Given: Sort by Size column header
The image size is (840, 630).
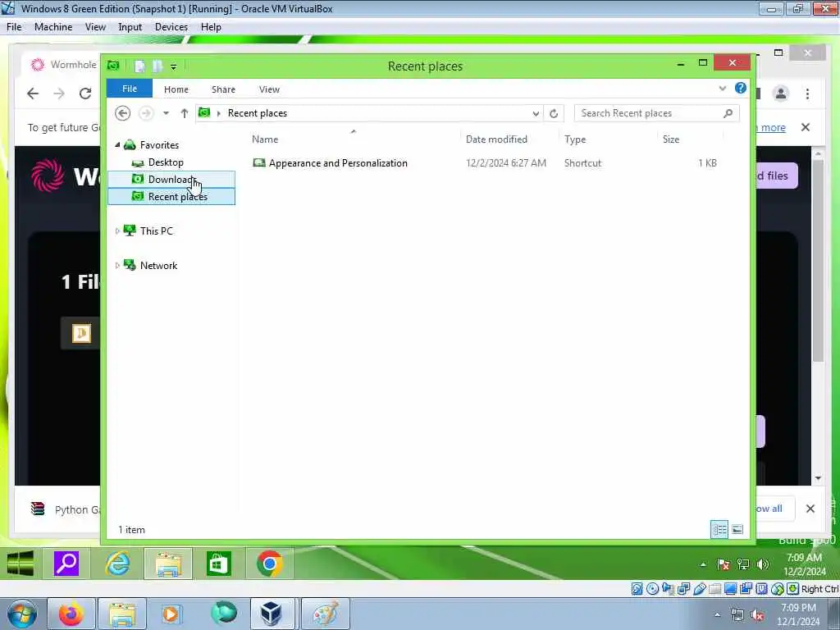Looking at the screenshot, I should pyautogui.click(x=671, y=139).
